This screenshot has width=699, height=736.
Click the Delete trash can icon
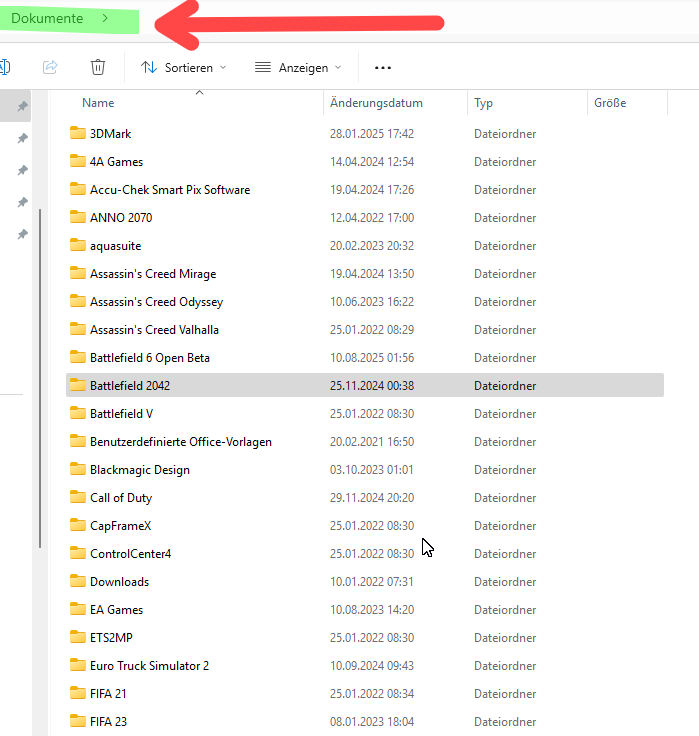98,67
